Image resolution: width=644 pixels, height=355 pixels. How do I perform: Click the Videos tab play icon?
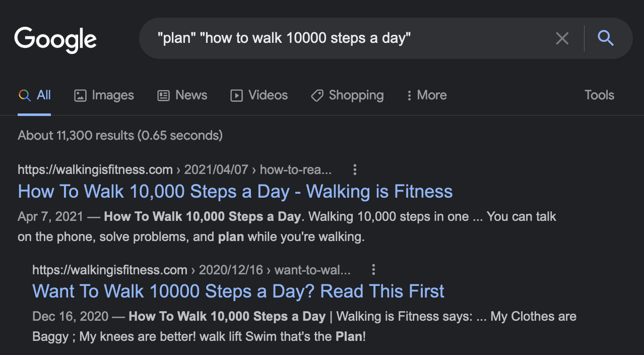[236, 95]
